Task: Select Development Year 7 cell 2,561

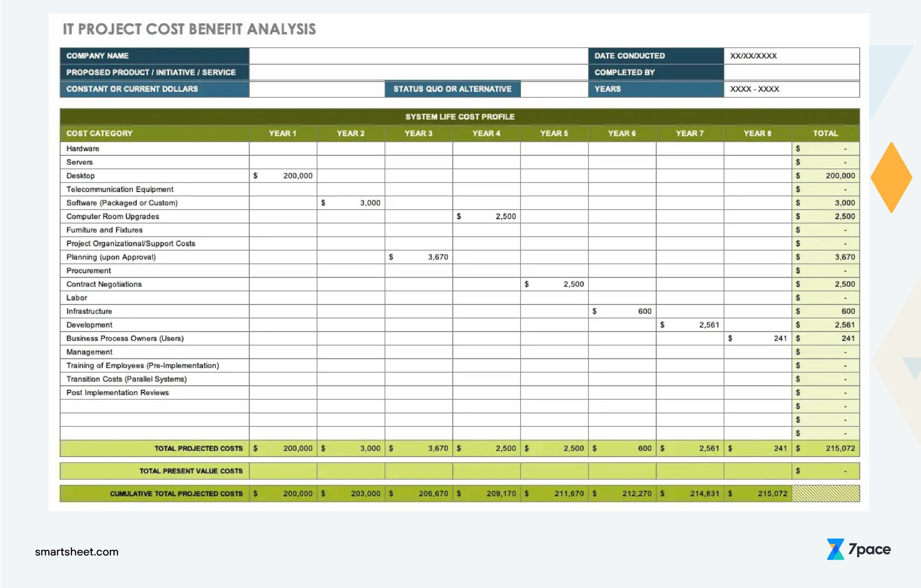Action: (x=690, y=325)
